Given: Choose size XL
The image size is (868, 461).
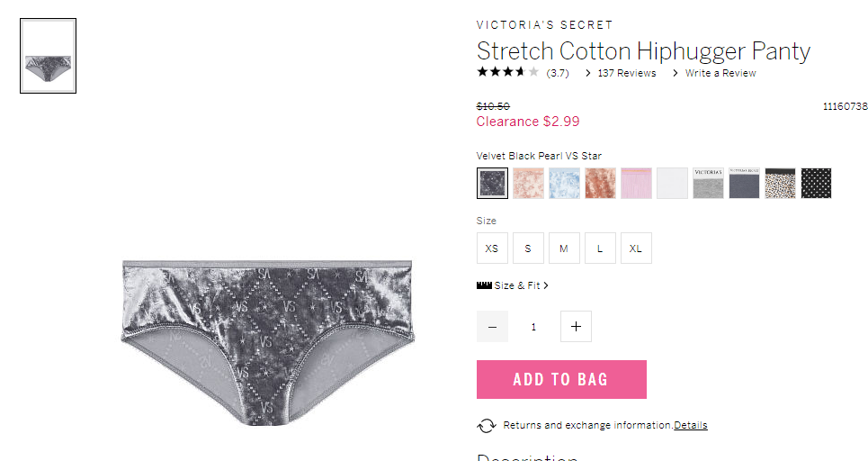Looking at the screenshot, I should tap(636, 249).
